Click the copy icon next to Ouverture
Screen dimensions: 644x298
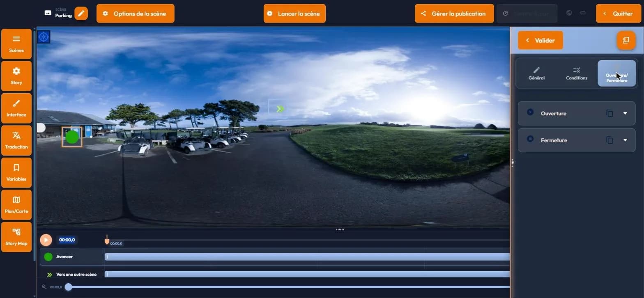coord(609,113)
